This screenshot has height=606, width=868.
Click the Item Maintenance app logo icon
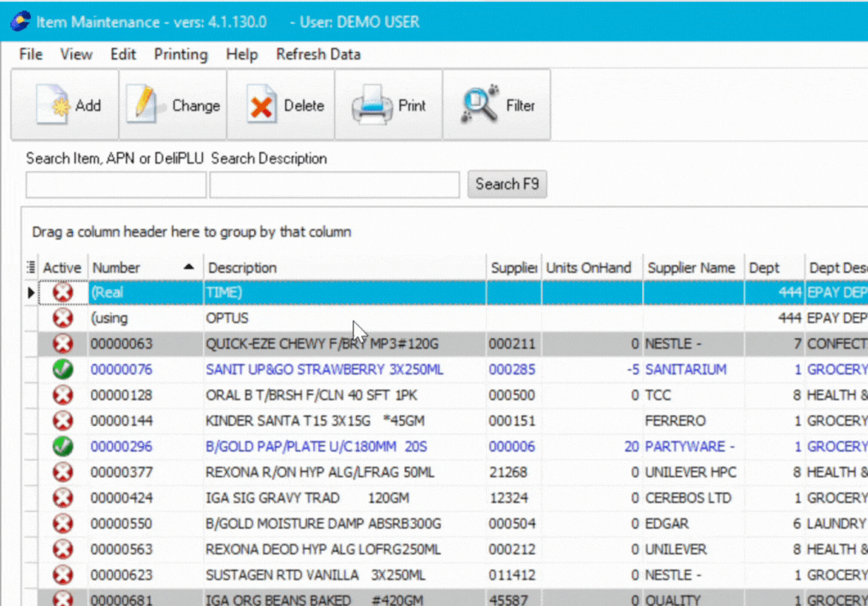click(21, 21)
